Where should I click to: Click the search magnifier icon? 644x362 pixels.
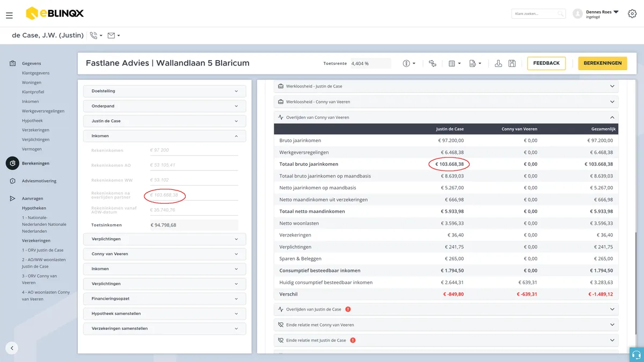(x=560, y=14)
